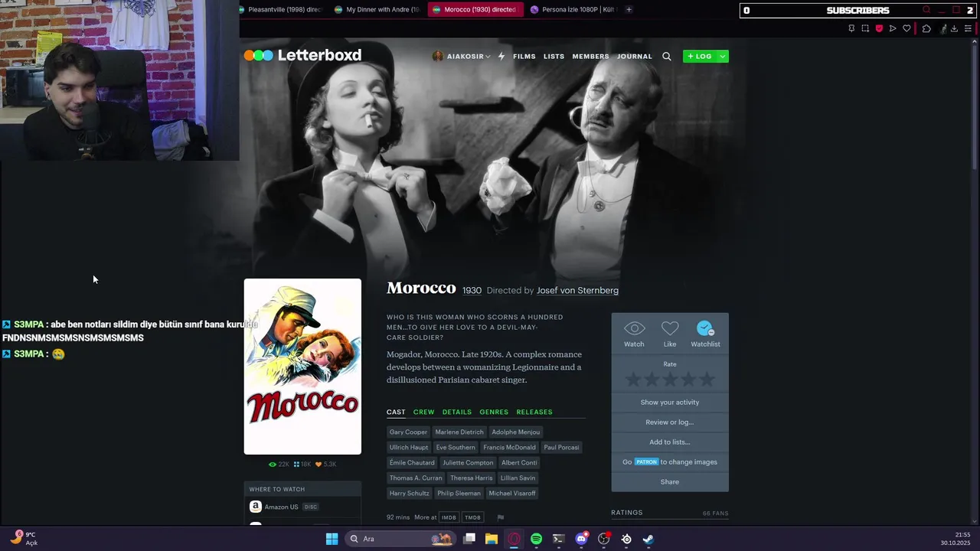The image size is (980, 551).
Task: Open the Letterboxd activity lightning icon
Action: click(501, 56)
